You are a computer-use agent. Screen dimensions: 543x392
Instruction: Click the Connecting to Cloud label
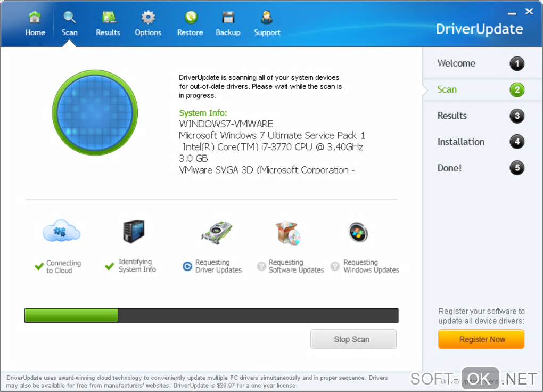click(64, 266)
